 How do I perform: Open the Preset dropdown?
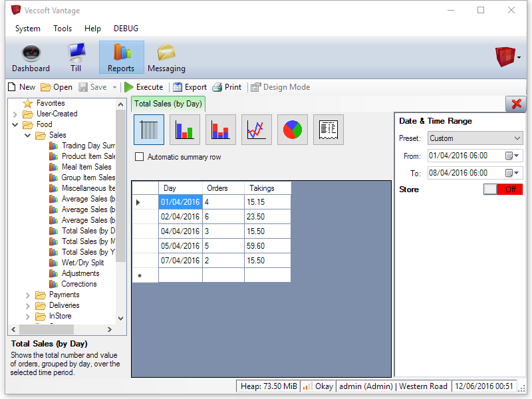(475, 138)
